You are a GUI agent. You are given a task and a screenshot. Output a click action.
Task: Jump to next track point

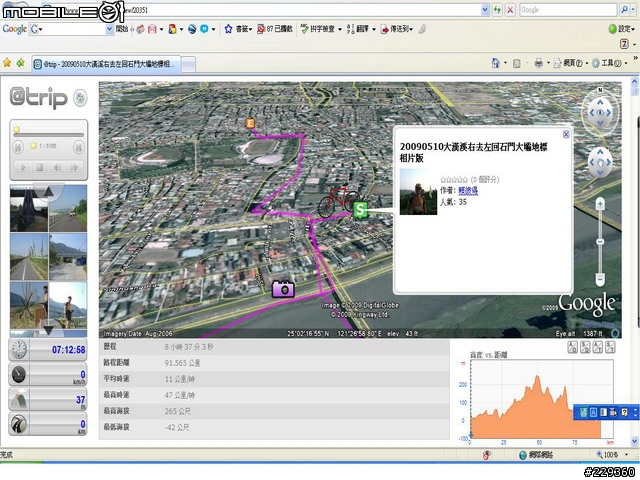click(78, 147)
